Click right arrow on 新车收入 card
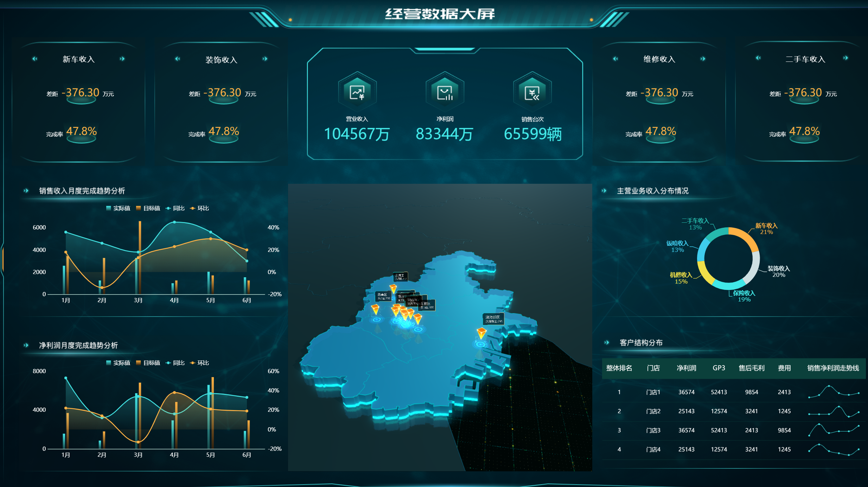Screen dimensions: 868x487 click(x=122, y=59)
